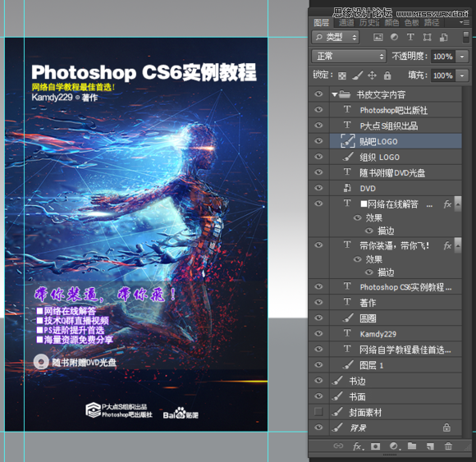Create new adjustment layer icon at bottom
This screenshot has height=462, width=476.
[394, 446]
